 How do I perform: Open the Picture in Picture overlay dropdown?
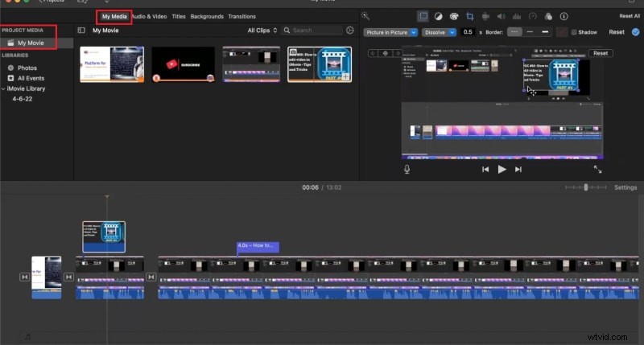pyautogui.click(x=390, y=32)
